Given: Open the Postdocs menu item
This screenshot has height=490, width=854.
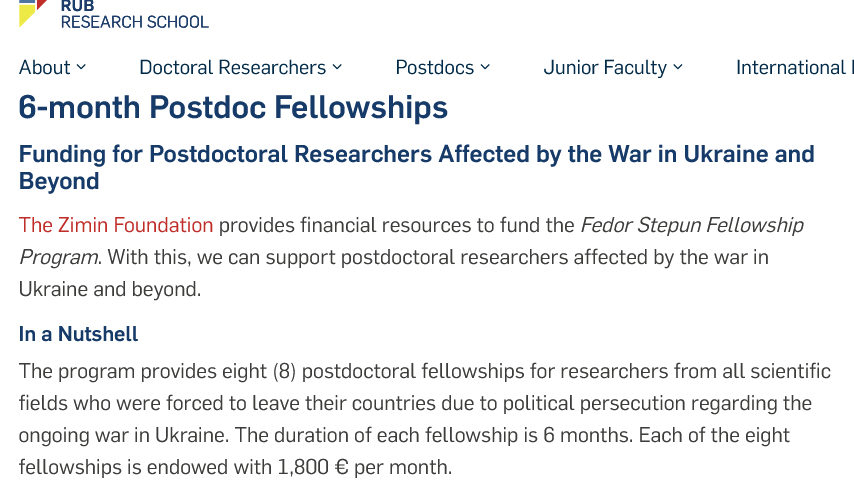Looking at the screenshot, I should (x=435, y=68).
